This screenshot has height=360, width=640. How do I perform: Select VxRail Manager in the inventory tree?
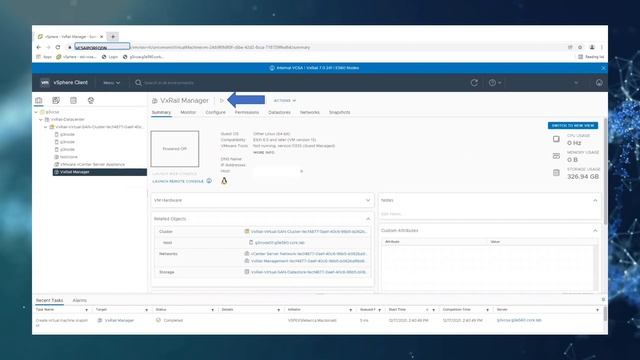point(100,172)
